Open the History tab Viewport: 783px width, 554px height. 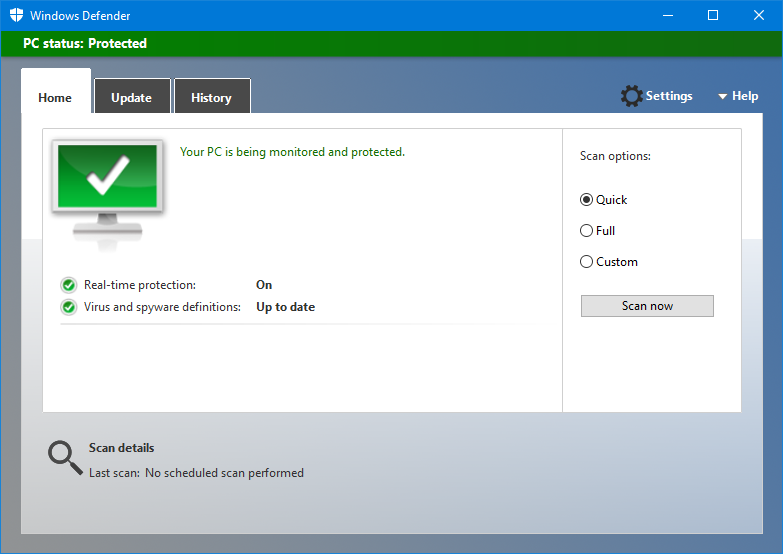(x=211, y=98)
